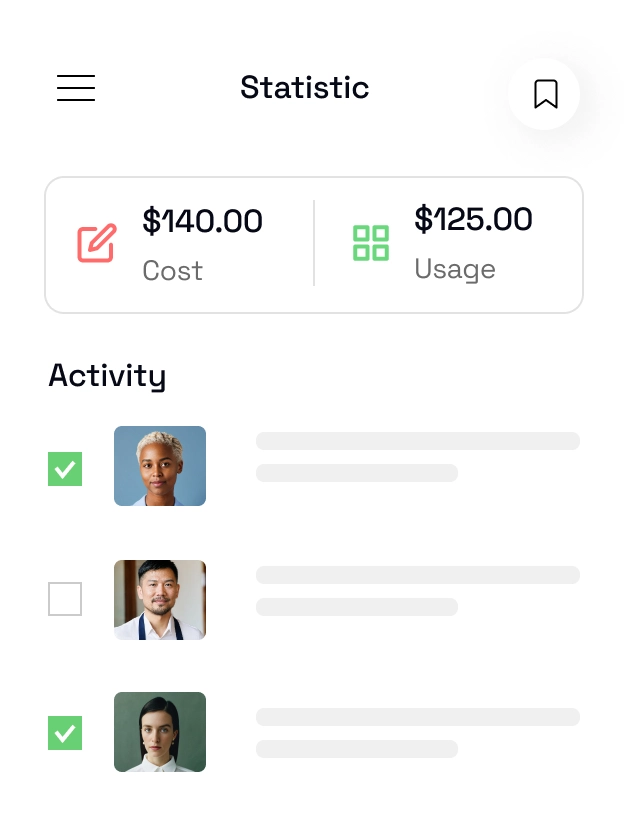Uncheck the first activity item's green checkbox
Viewport: 634px width, 832px height.
[65, 469]
